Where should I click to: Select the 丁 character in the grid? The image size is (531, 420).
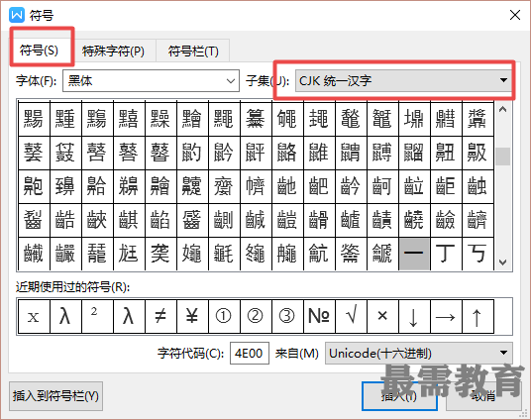[x=446, y=254]
